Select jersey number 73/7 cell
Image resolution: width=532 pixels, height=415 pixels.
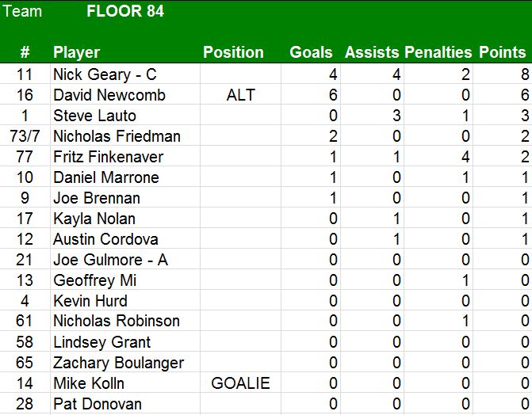pyautogui.click(x=25, y=136)
